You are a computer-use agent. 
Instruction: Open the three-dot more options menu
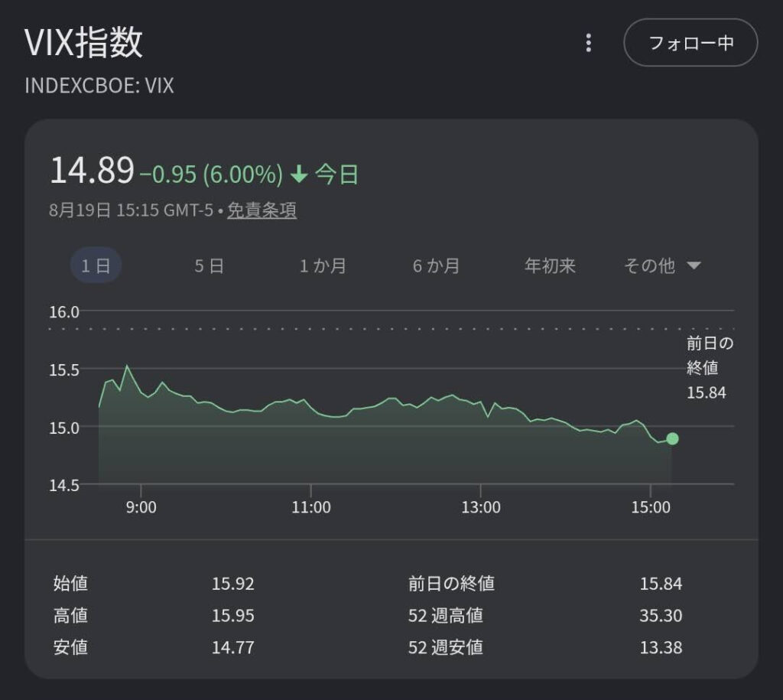(589, 43)
